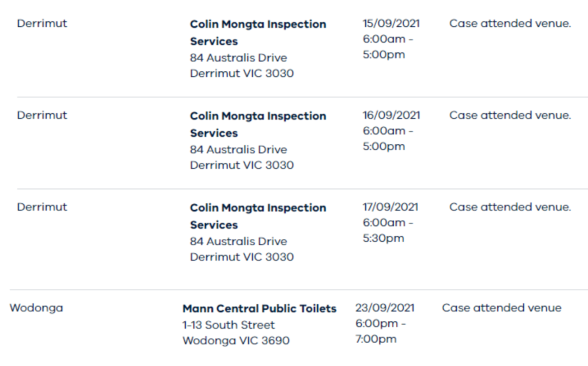Click the 1-13 South Street address line

pos(229,325)
